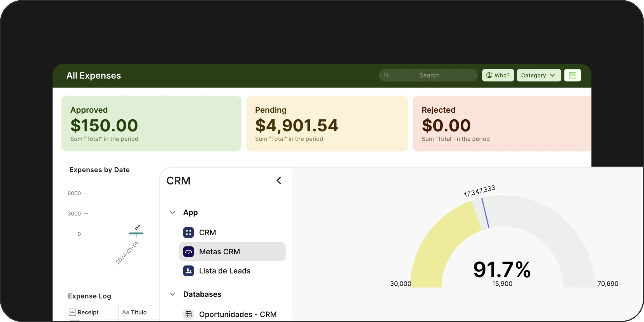
Task: Collapse the App section
Action: [x=172, y=212]
